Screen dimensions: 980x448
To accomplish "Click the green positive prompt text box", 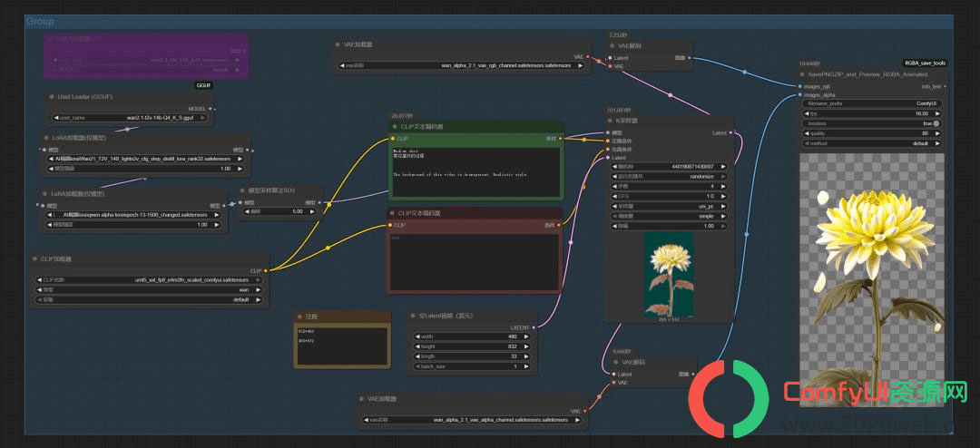I will pos(476,170).
